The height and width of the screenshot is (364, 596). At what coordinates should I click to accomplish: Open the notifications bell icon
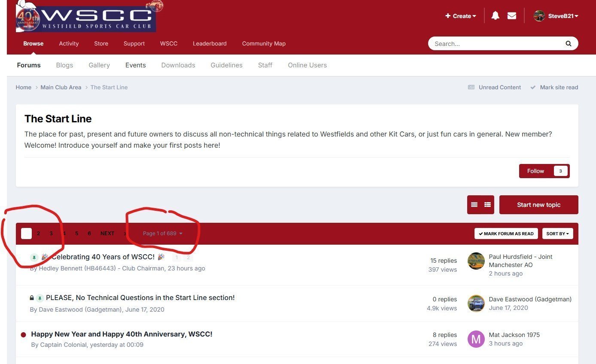(x=495, y=16)
